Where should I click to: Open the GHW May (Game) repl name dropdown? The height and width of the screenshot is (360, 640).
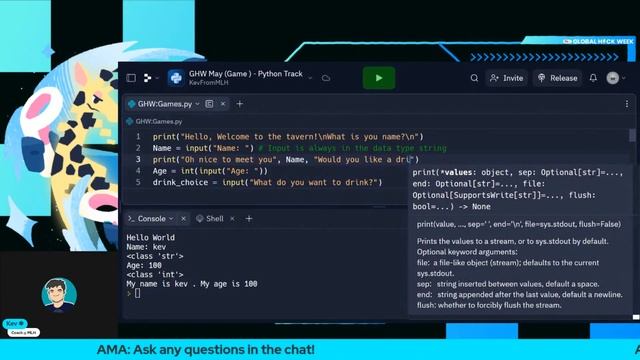[x=311, y=78]
